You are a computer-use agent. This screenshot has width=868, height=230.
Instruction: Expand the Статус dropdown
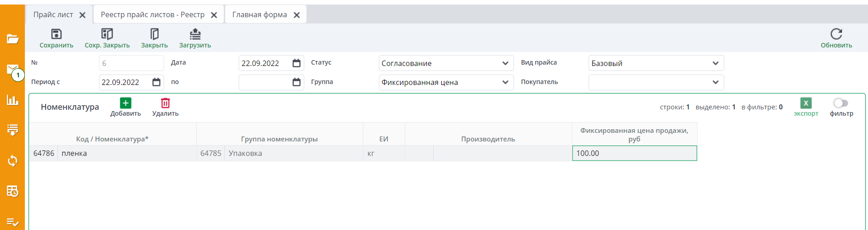click(505, 63)
